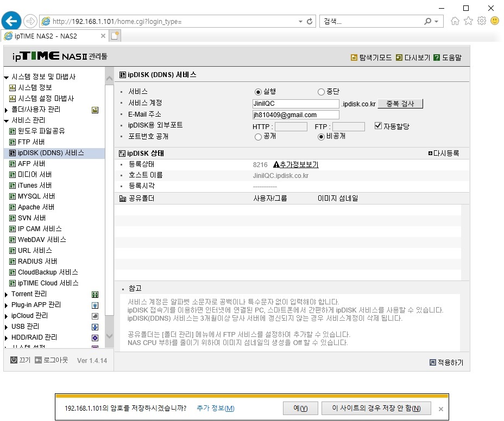Screen dimensions: 504x421
Task: Click the browser 검색 search box
Action: (x=371, y=22)
